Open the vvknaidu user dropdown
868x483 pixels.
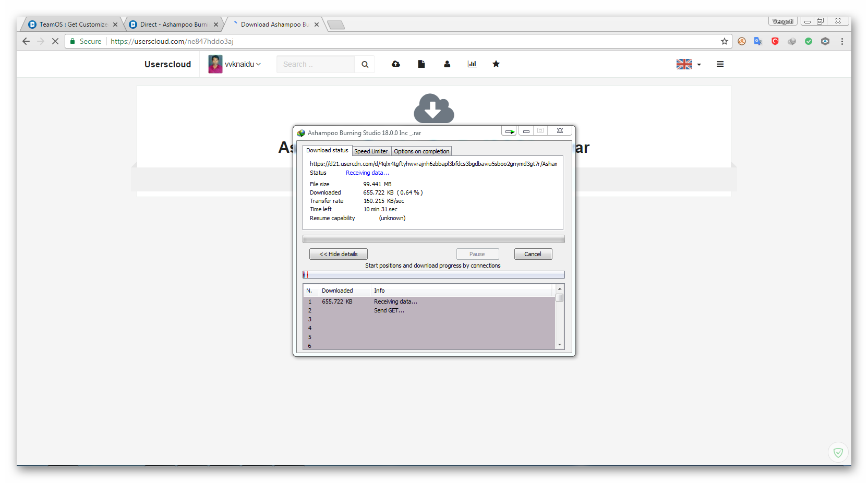(243, 64)
